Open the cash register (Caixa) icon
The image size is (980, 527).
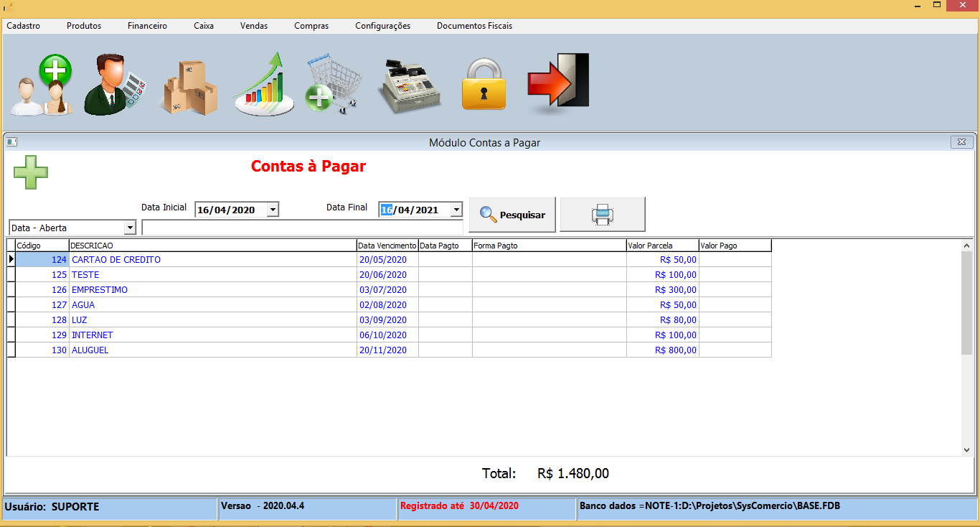click(409, 84)
